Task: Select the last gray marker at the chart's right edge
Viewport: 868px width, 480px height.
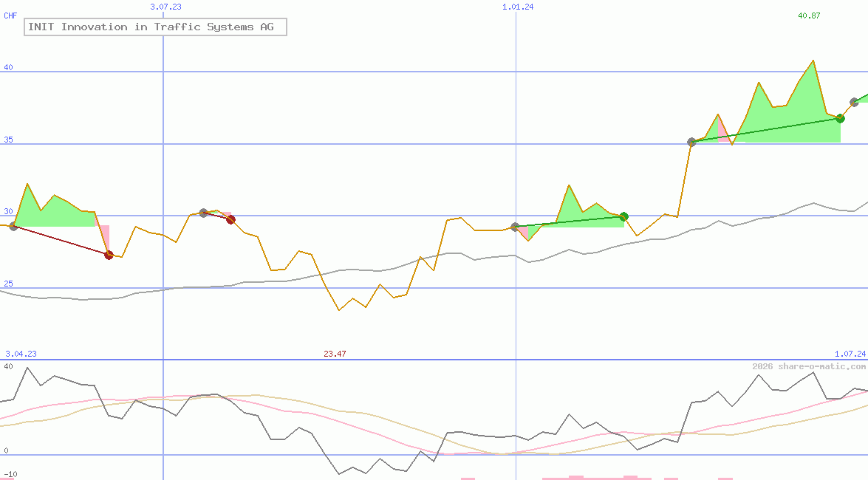Action: (x=855, y=102)
